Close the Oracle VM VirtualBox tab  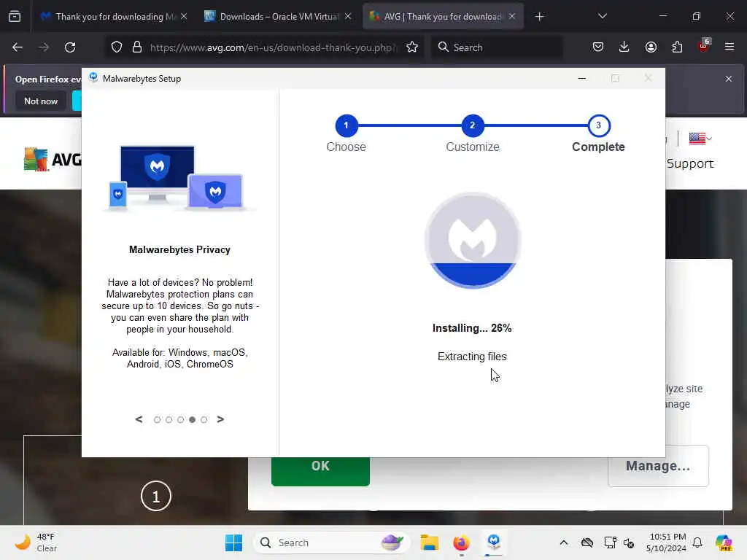point(348,17)
